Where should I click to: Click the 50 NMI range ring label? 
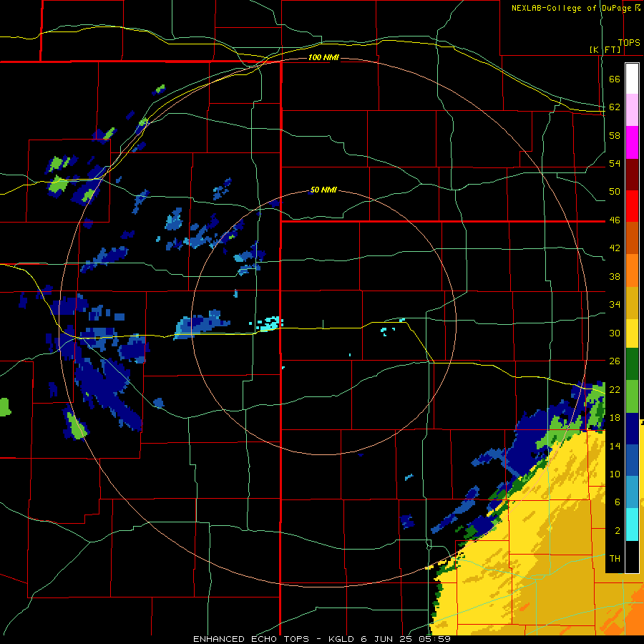pyautogui.click(x=323, y=190)
